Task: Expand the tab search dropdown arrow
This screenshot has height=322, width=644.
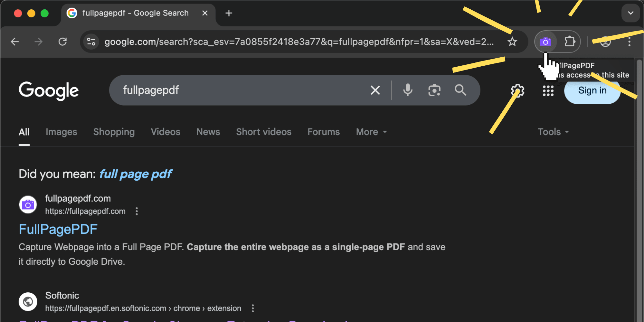Action: click(630, 13)
